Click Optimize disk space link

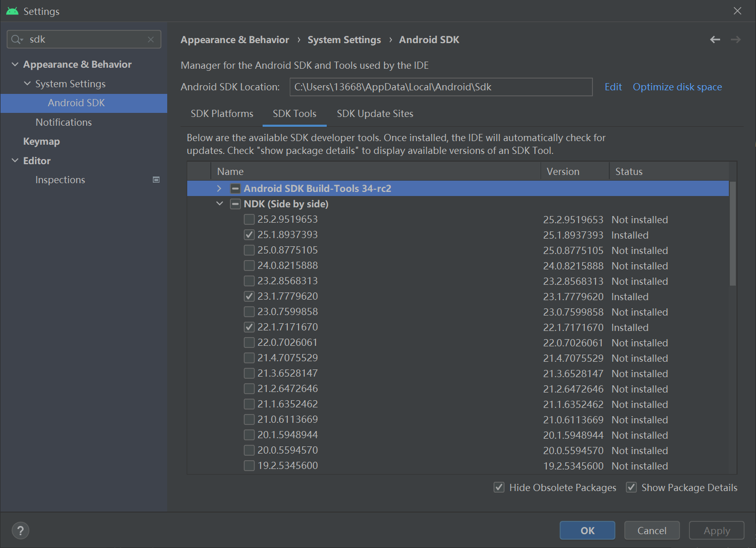point(677,87)
